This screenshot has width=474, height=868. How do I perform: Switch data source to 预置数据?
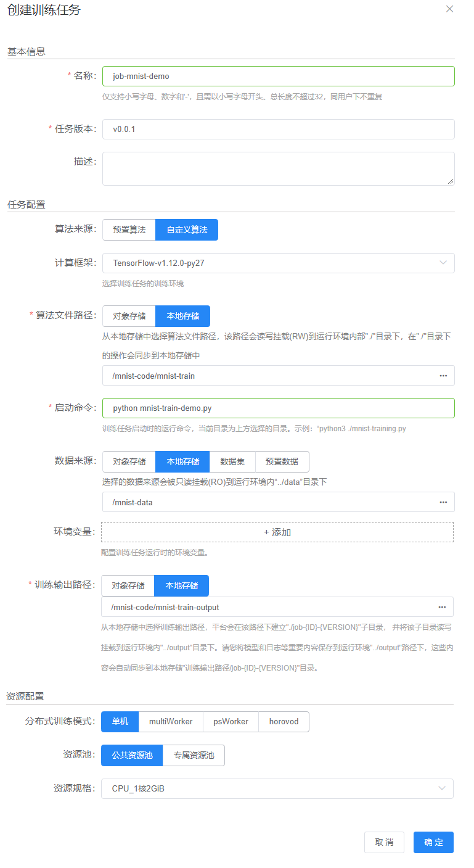point(282,461)
